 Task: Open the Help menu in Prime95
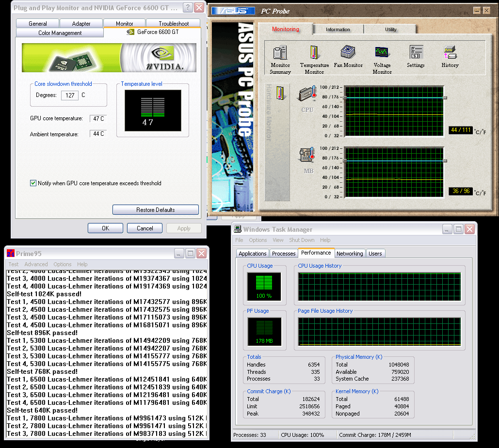tap(82, 264)
